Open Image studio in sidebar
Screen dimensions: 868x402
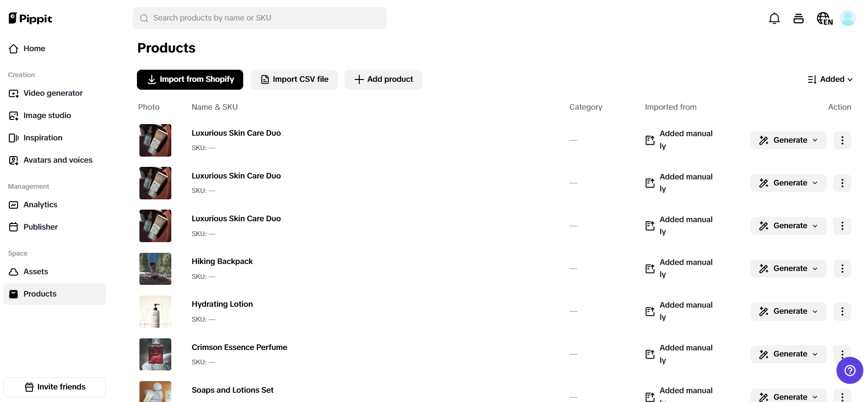click(47, 116)
